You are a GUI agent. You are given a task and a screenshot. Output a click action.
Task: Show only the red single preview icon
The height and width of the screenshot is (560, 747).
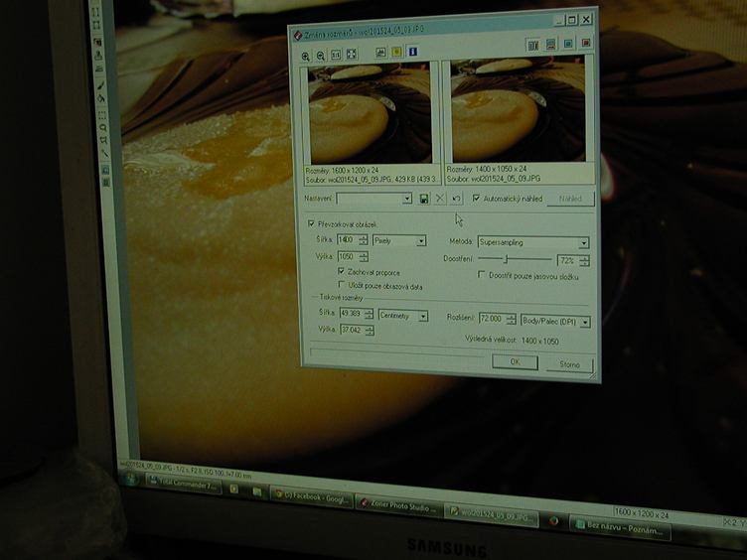(585, 43)
